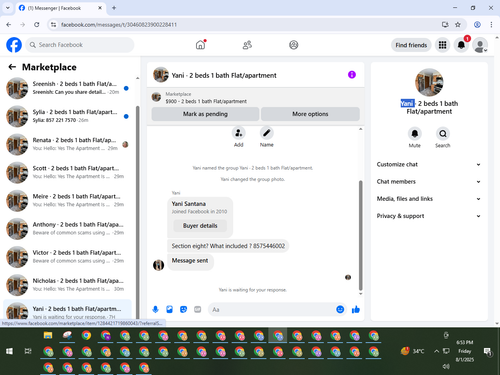
Task: Expand Media, files and links section
Action: (429, 199)
